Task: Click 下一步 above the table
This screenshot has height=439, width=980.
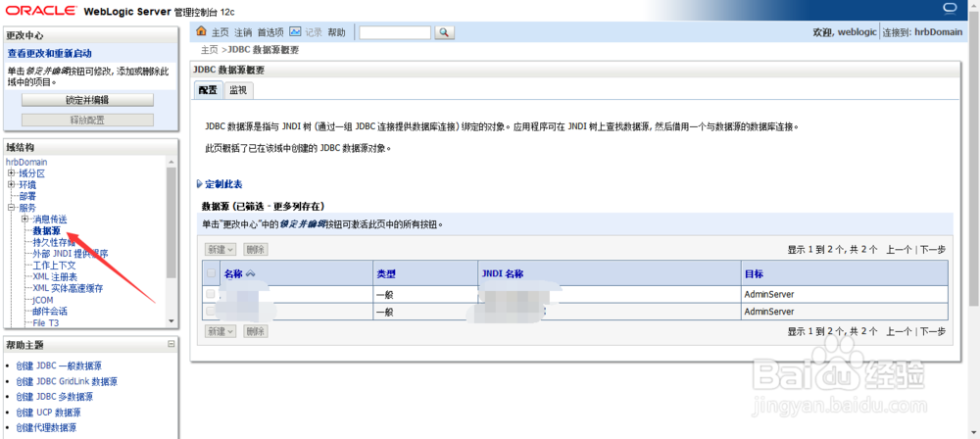Action: click(x=933, y=250)
